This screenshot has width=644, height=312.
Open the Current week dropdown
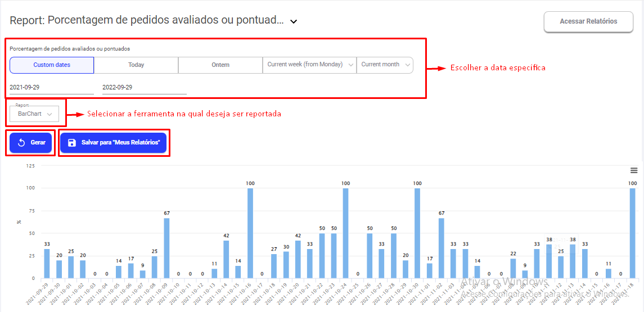tap(309, 65)
